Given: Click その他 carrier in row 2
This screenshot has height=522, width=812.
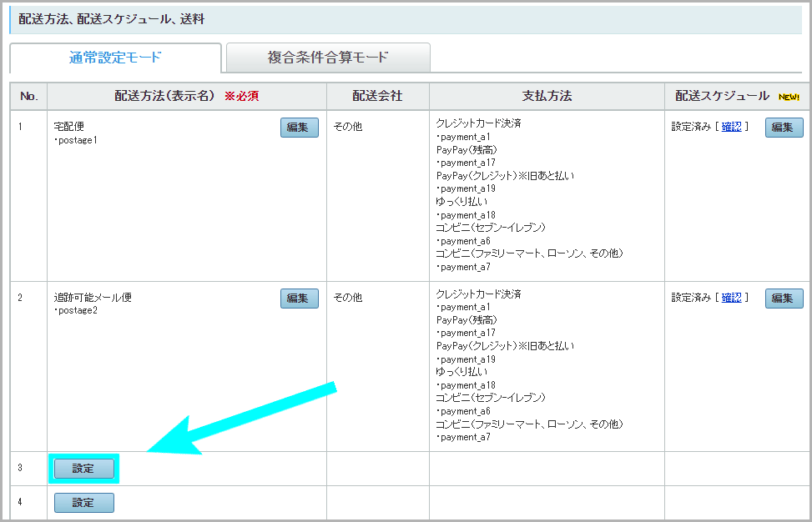Looking at the screenshot, I should (347, 298).
